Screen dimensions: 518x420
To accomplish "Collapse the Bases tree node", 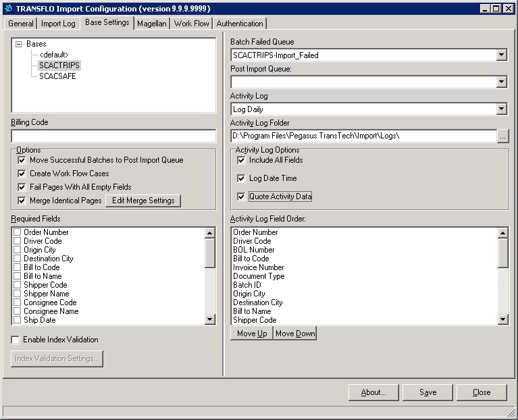I will pyautogui.click(x=18, y=44).
